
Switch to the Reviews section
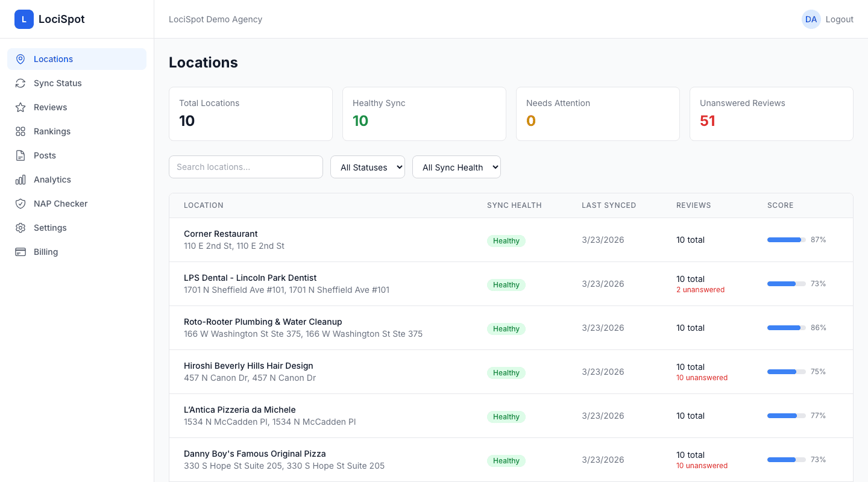click(x=51, y=107)
